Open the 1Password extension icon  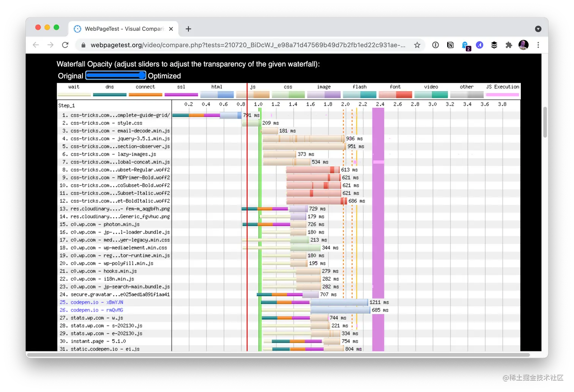(435, 45)
